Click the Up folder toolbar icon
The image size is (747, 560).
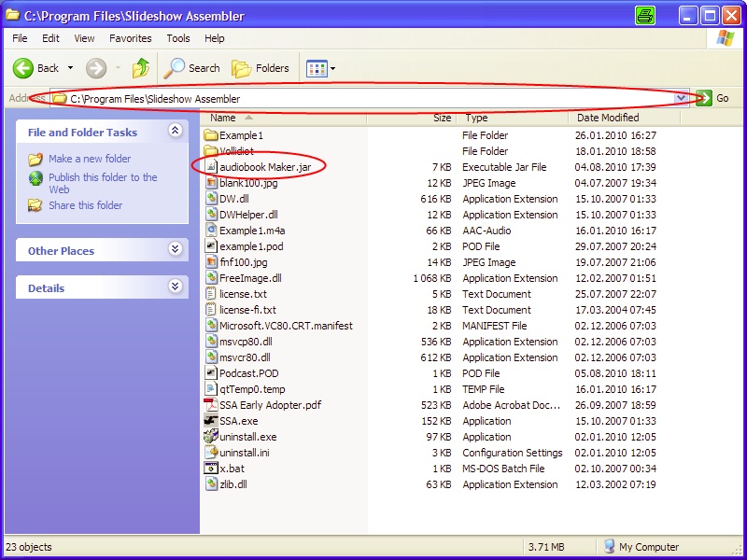(x=141, y=68)
